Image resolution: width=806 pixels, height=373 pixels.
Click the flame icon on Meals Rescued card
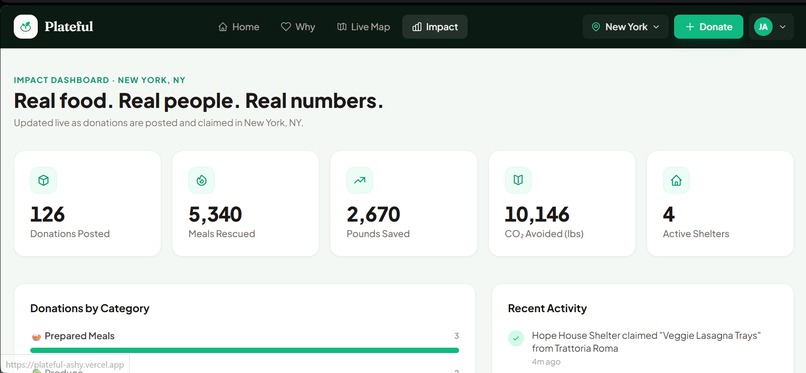click(x=202, y=180)
